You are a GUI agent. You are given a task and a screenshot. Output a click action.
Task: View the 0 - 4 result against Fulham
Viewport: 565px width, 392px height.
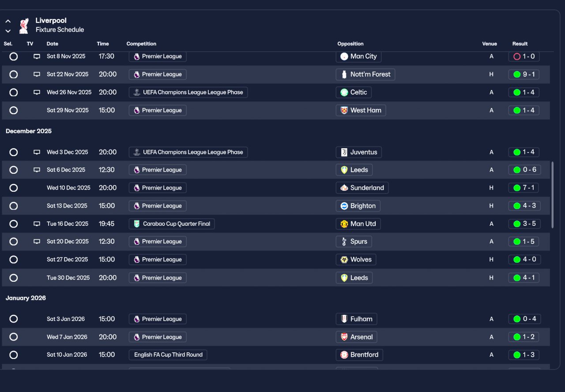click(x=525, y=319)
